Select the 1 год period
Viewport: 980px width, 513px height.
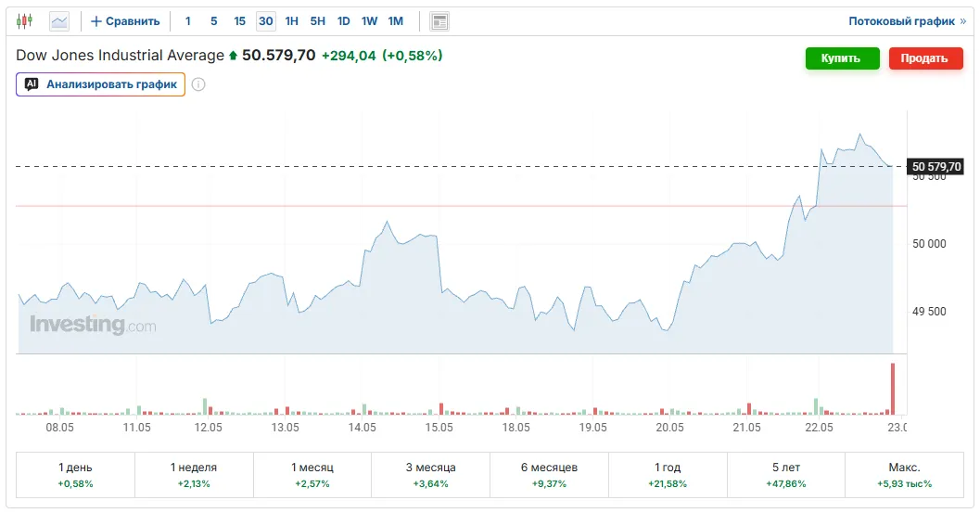click(668, 475)
